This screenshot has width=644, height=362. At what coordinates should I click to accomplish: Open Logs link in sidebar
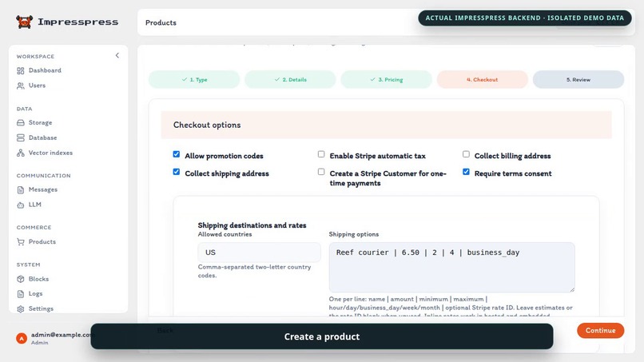click(35, 293)
